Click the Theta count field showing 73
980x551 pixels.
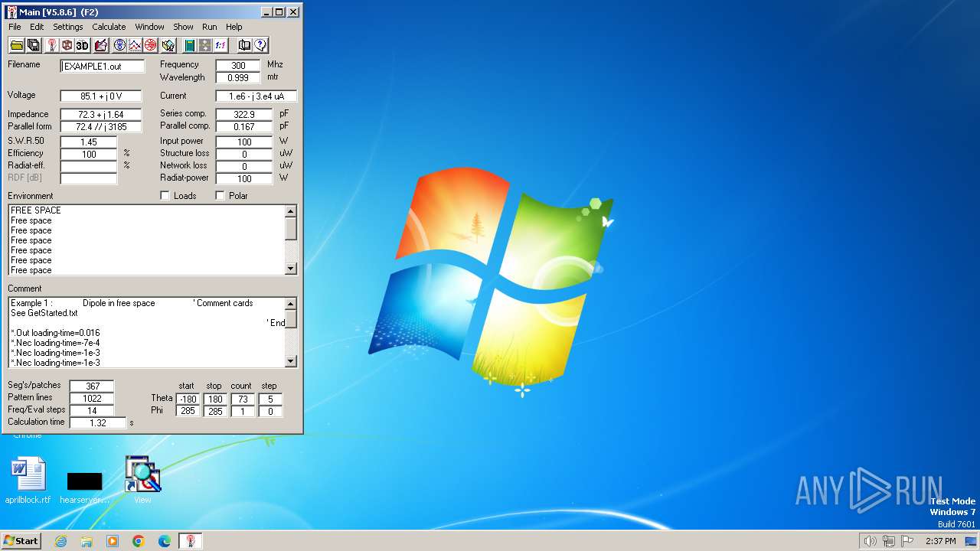coord(242,399)
